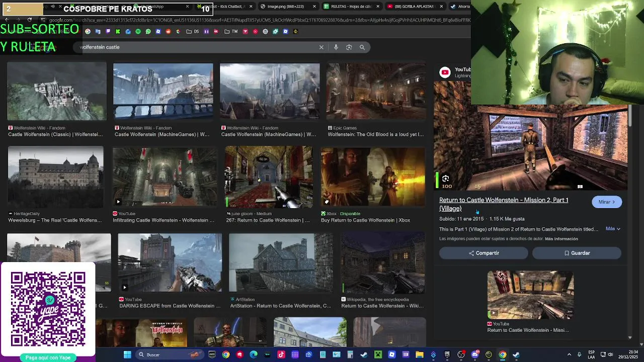Click the taskbar microphone tray icon
The image size is (644, 362).
pos(580,355)
